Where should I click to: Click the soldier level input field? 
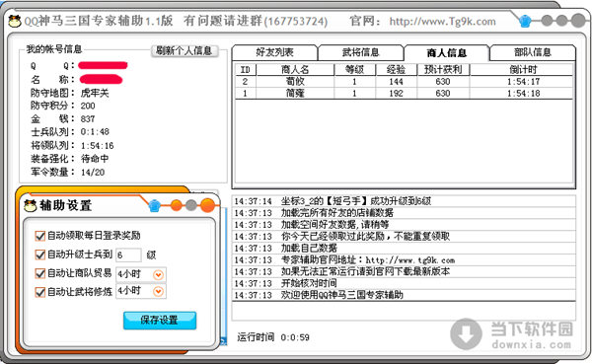(x=128, y=255)
